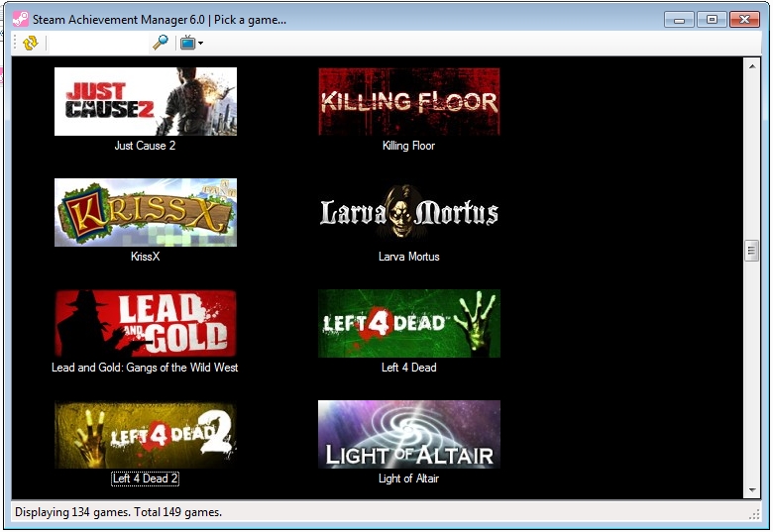Choose the Left 4 Dead banner
The image size is (773, 532).
tap(408, 323)
